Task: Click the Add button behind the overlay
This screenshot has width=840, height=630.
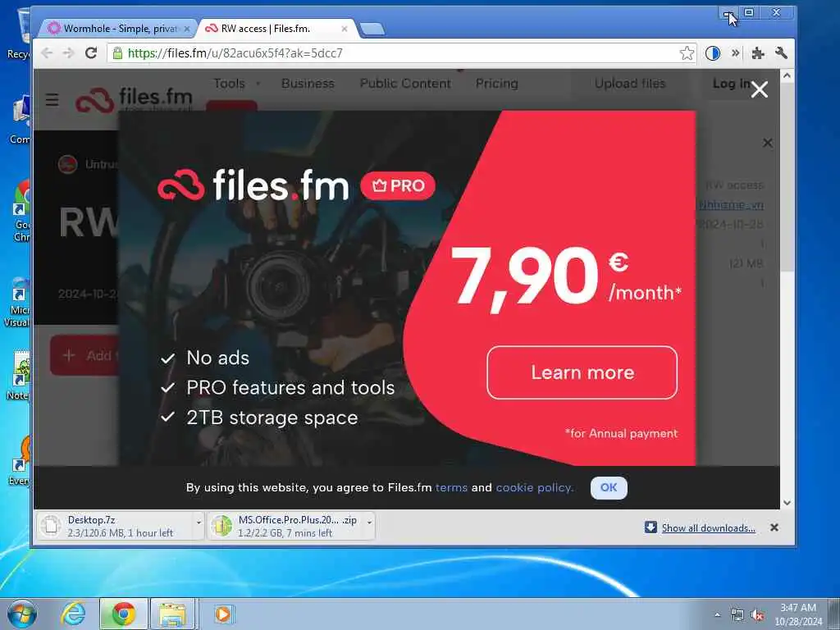Action: point(84,355)
